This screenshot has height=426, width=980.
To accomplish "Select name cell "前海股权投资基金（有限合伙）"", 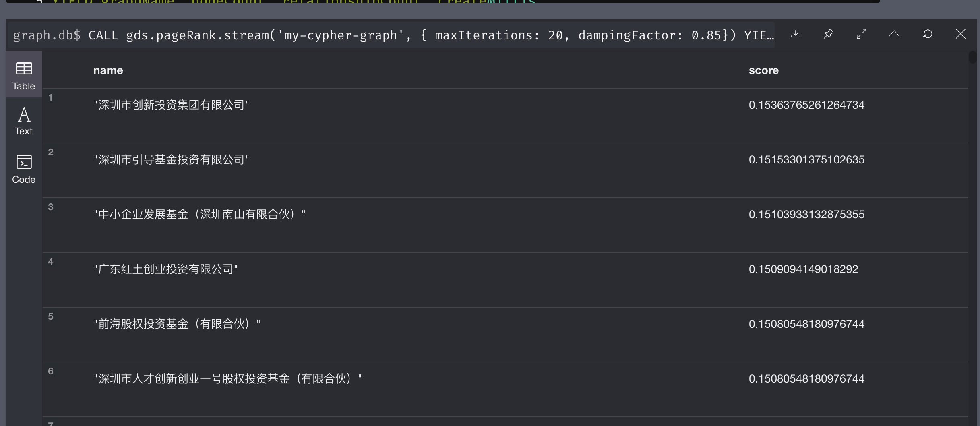I will pyautogui.click(x=177, y=324).
